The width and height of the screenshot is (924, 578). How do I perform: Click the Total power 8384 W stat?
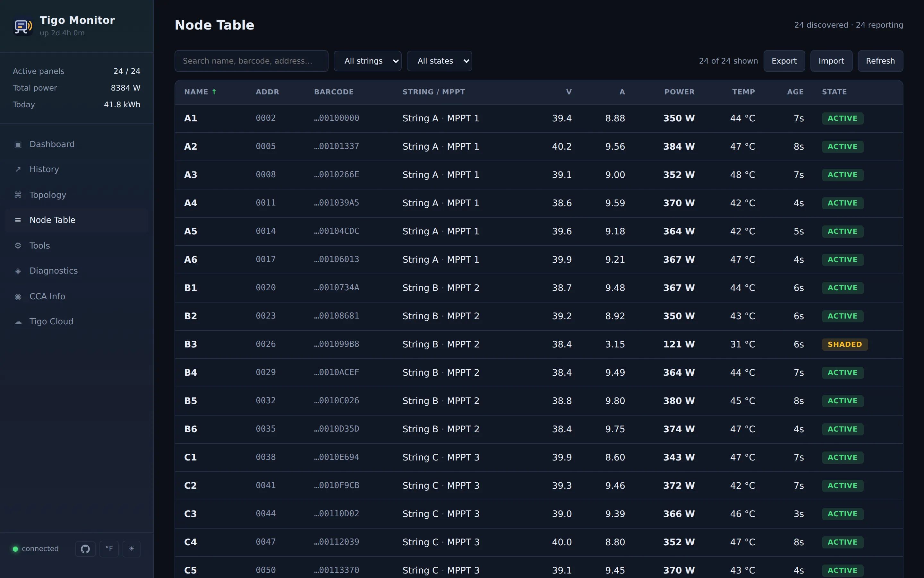pos(76,88)
